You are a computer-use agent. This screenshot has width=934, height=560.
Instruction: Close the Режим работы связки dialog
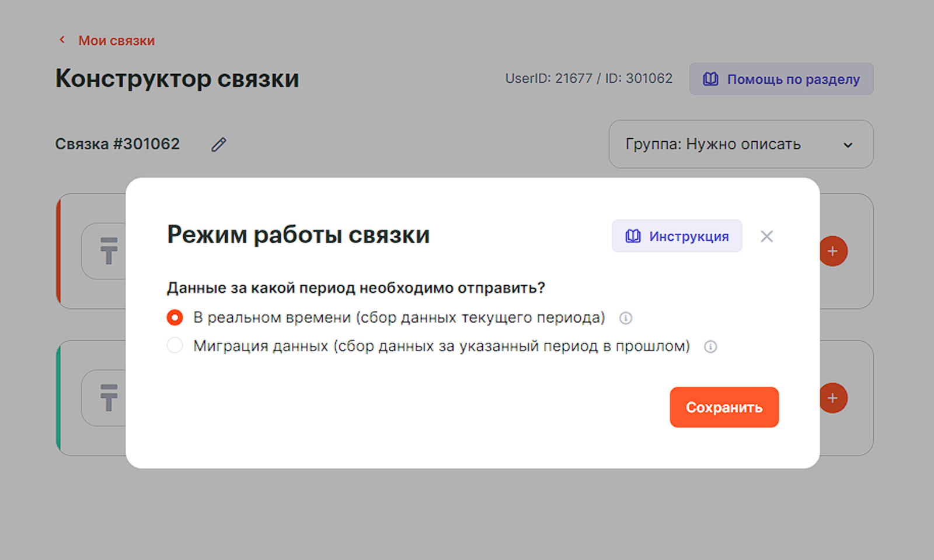[x=766, y=236]
